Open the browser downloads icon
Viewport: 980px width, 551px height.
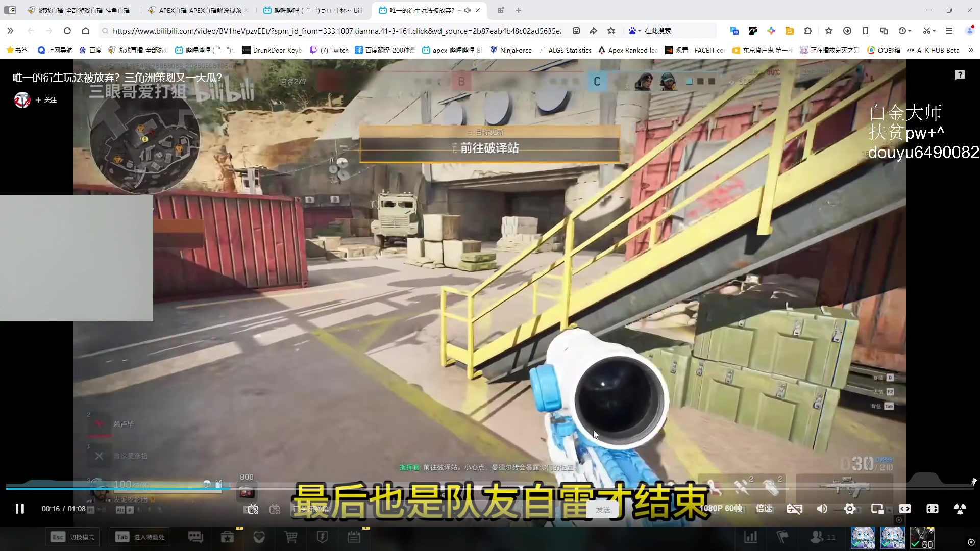click(847, 31)
